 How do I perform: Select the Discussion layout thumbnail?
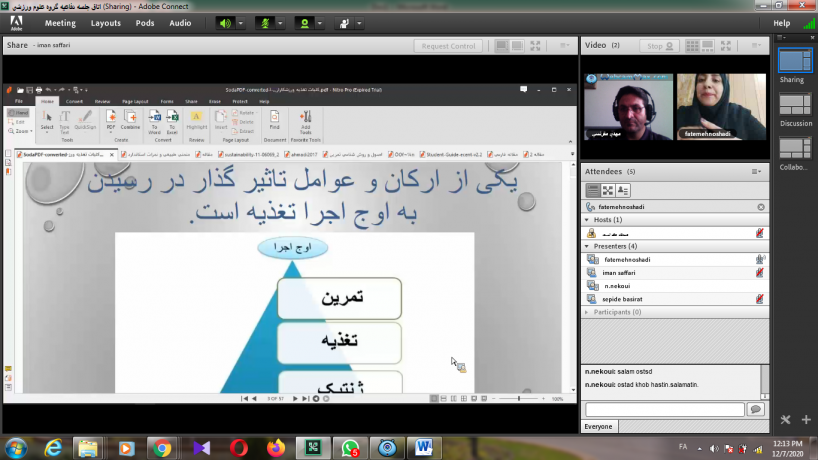795,110
